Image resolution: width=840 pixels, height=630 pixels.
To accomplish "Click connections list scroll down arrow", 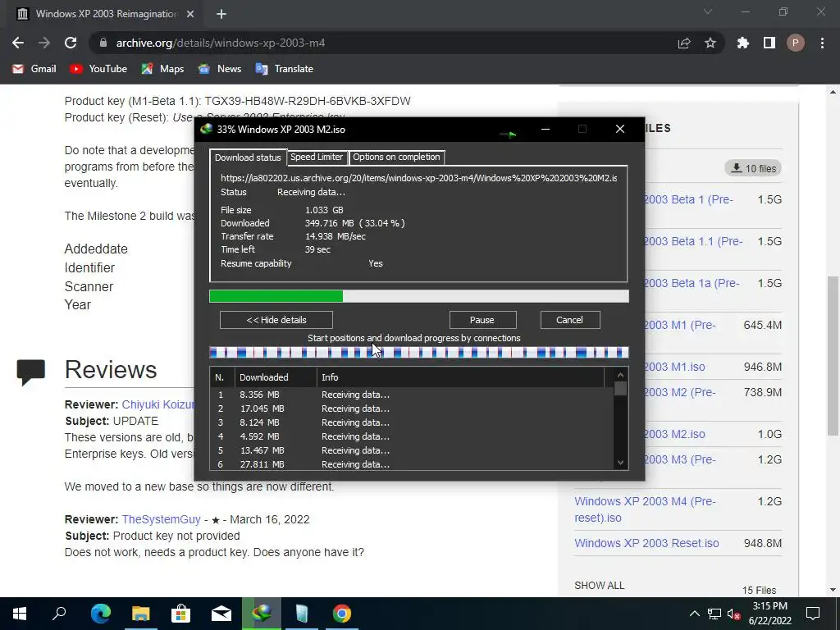I will tap(620, 463).
